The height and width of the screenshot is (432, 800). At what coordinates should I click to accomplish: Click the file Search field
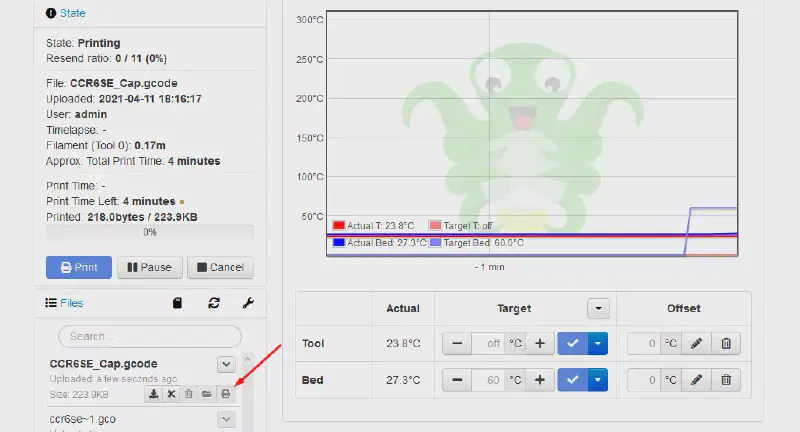(x=150, y=336)
